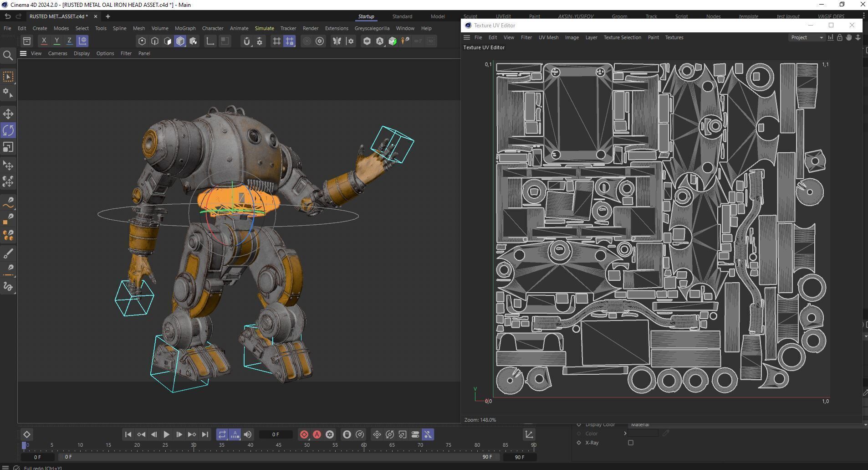Image resolution: width=868 pixels, height=470 pixels.
Task: Open the MoGraph menu
Action: pyautogui.click(x=185, y=28)
